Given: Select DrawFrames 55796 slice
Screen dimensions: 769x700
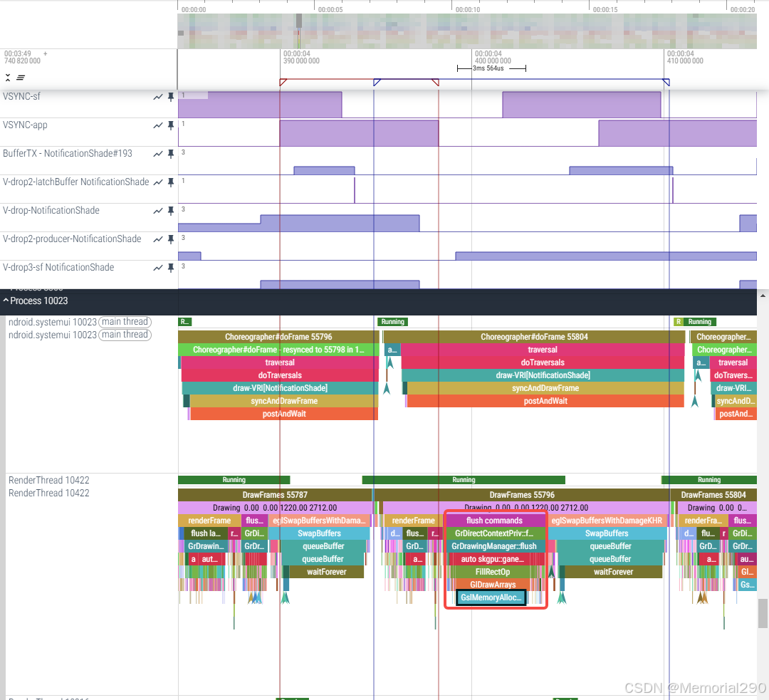Looking at the screenshot, I should [x=522, y=495].
